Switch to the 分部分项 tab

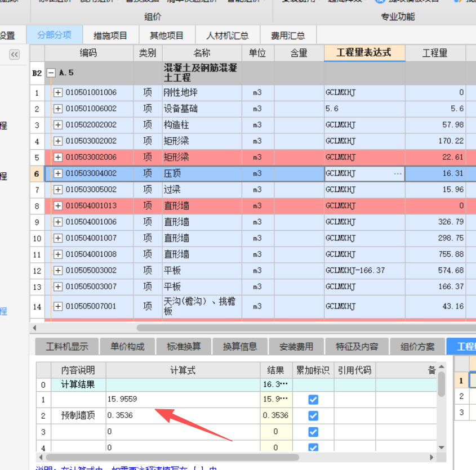pyautogui.click(x=54, y=35)
